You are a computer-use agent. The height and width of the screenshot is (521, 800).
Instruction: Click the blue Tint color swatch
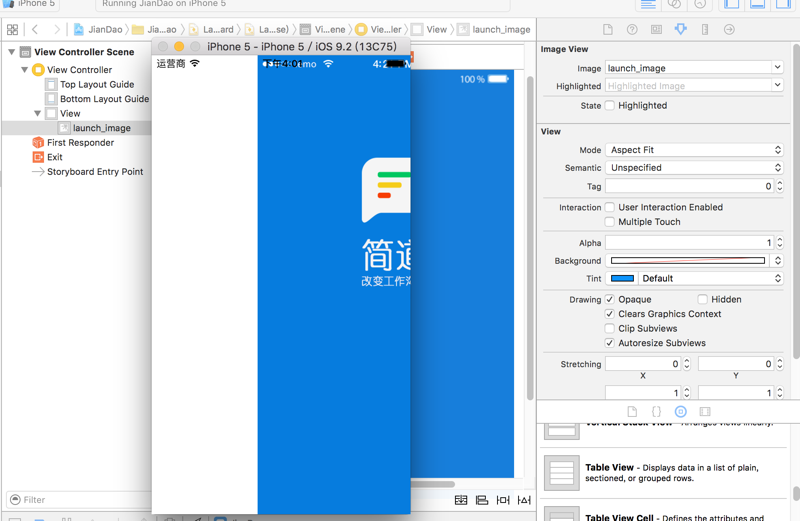coord(622,279)
